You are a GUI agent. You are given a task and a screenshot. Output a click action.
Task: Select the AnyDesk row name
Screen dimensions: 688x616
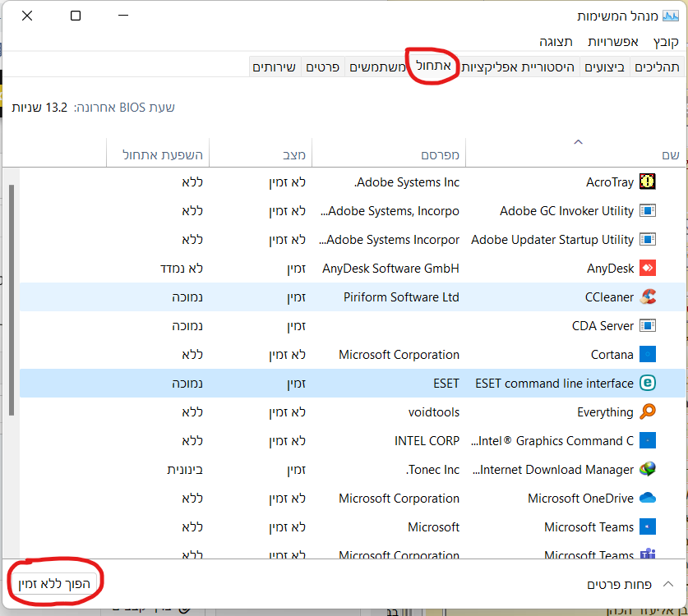pos(611,269)
